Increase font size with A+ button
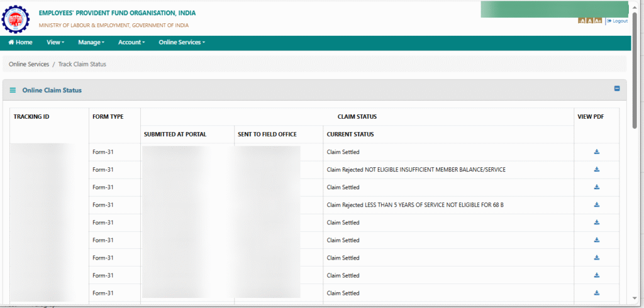644x308 pixels. 598,21
